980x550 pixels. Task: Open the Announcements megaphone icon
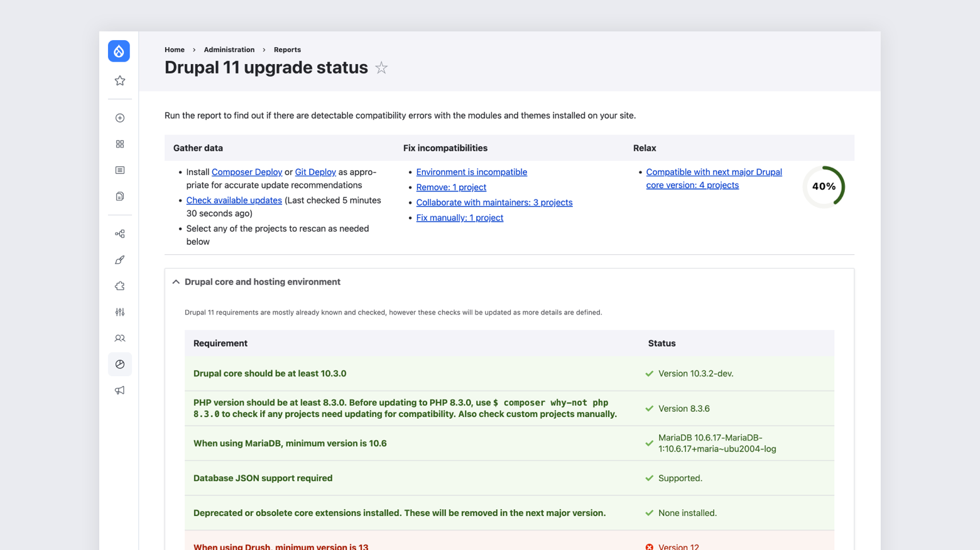[120, 391]
